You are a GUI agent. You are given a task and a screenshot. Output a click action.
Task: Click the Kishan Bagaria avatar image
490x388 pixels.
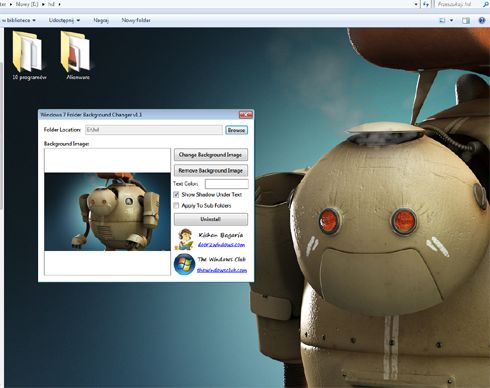(184, 239)
